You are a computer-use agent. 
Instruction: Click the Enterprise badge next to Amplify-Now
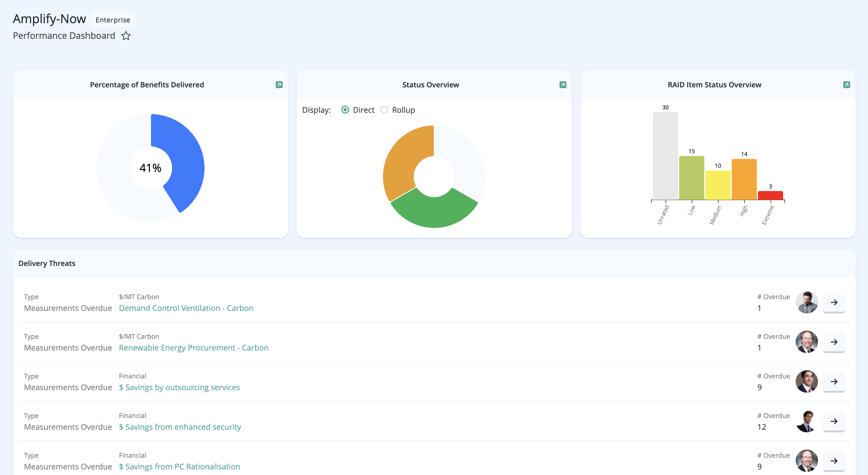tap(113, 20)
